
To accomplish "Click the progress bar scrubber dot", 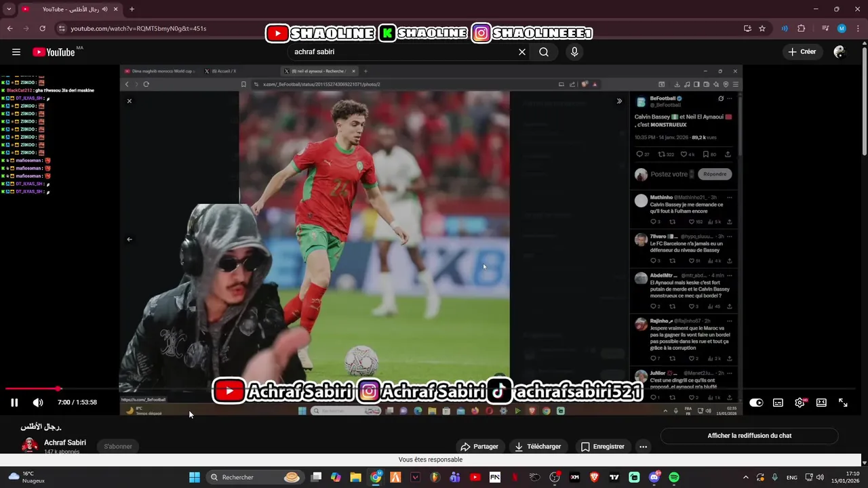I will coord(58,389).
